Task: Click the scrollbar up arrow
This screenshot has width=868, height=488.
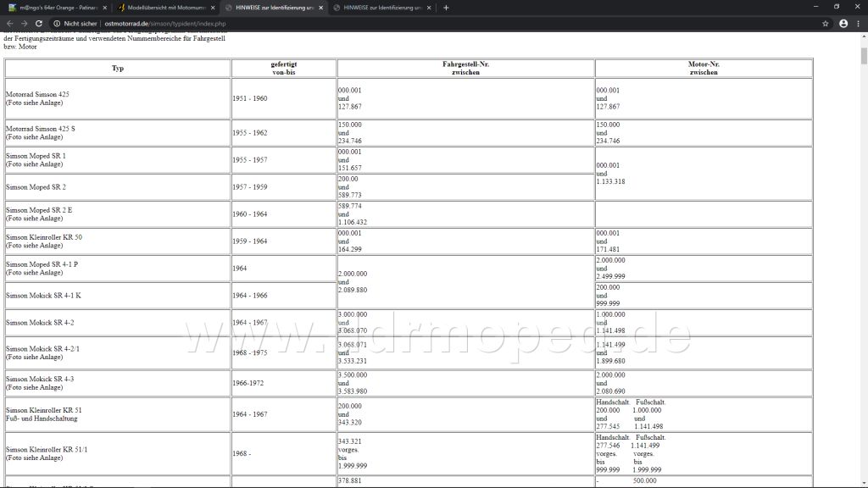Action: tap(864, 36)
